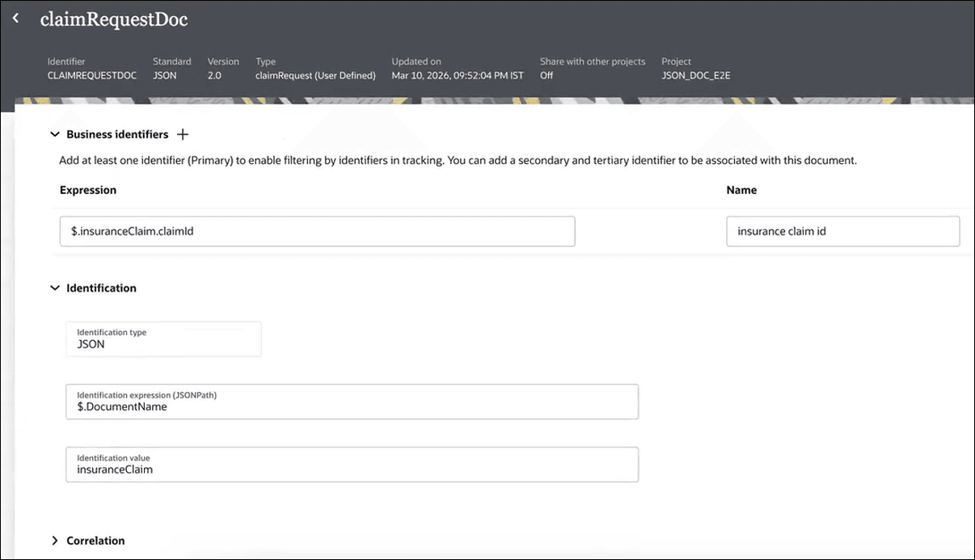The width and height of the screenshot is (975, 560).
Task: Click the chevron beside Correlation
Action: click(x=54, y=540)
